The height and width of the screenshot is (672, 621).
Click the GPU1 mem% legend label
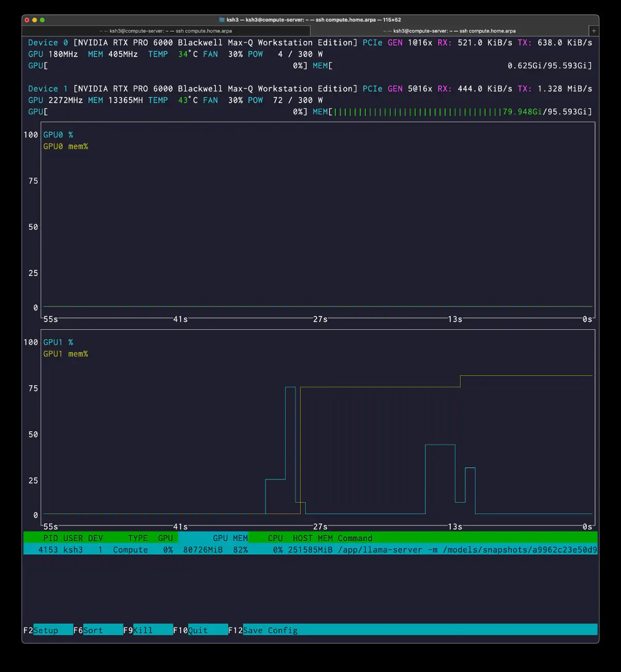[x=66, y=354]
